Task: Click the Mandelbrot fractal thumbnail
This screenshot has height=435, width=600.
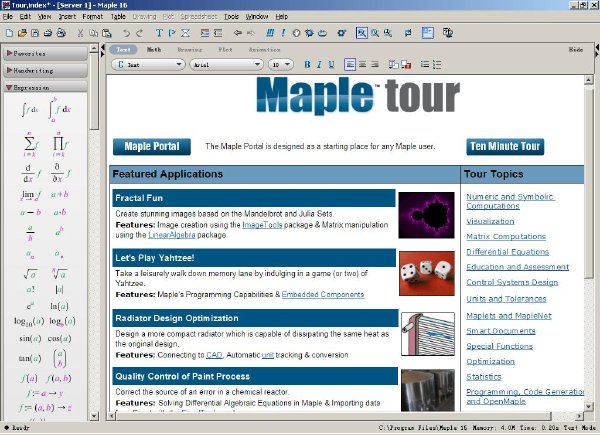Action: coord(426,215)
